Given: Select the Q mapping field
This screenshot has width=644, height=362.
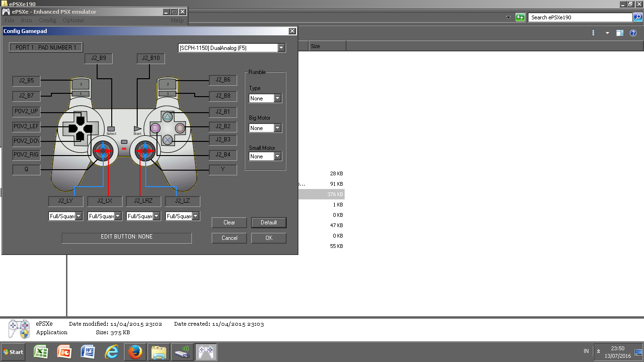Looking at the screenshot, I should (26, 169).
